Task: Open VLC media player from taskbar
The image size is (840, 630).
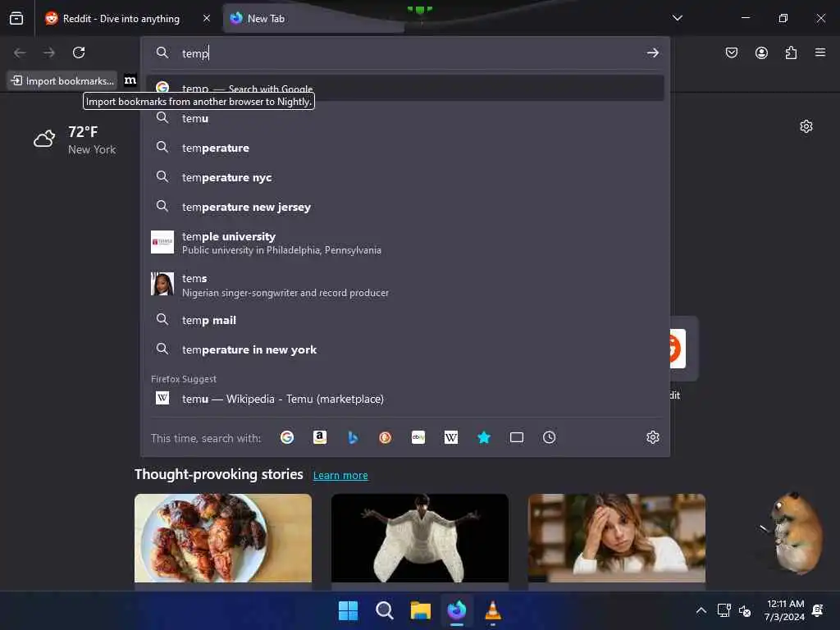Action: click(x=493, y=610)
